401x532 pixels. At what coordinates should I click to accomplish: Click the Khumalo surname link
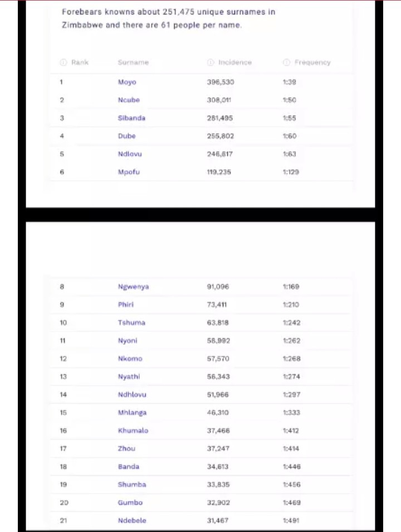point(133,431)
